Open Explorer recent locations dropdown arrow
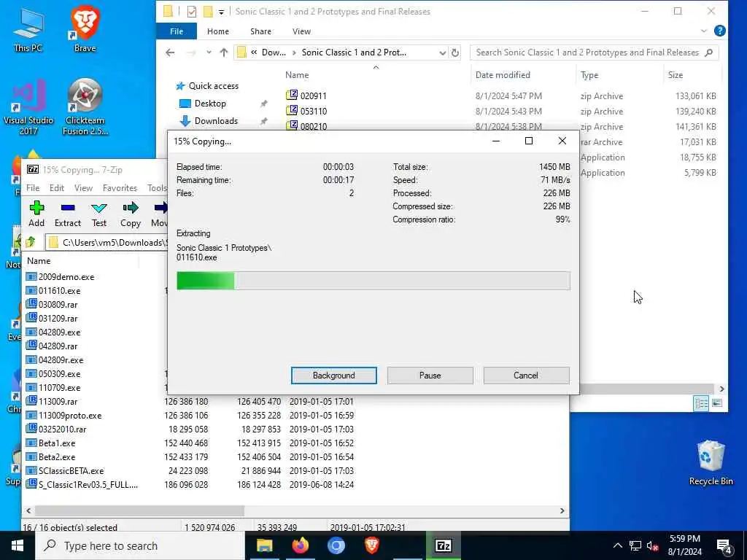The width and height of the screenshot is (747, 560). click(x=209, y=52)
